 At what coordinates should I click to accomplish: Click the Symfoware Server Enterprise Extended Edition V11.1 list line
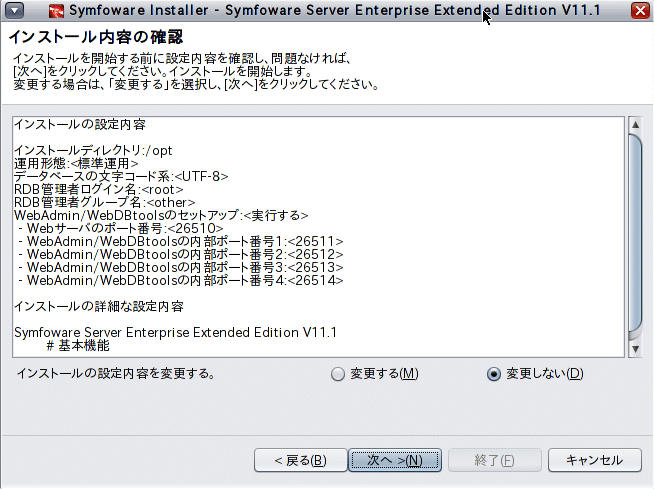175,333
